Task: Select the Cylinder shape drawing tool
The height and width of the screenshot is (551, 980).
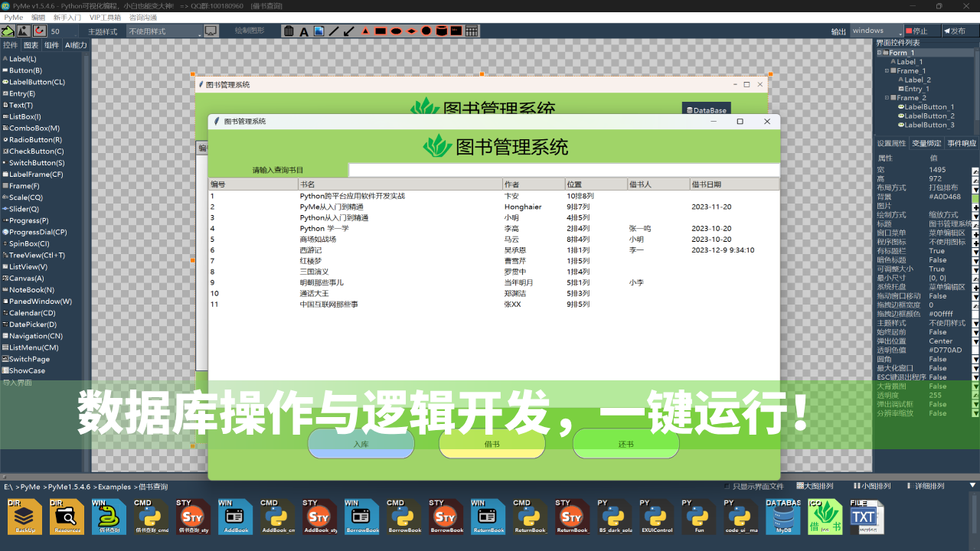Action: 441,31
